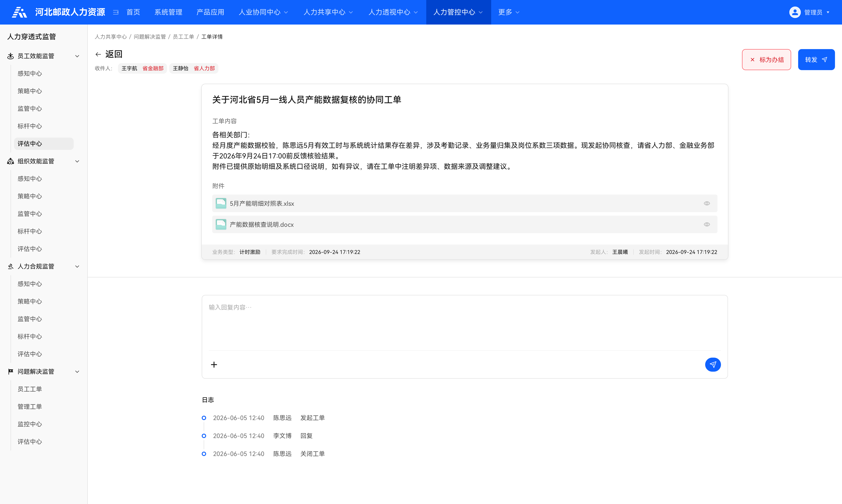Click the 问题解决监管 flag icon
The image size is (842, 504).
coord(11,372)
